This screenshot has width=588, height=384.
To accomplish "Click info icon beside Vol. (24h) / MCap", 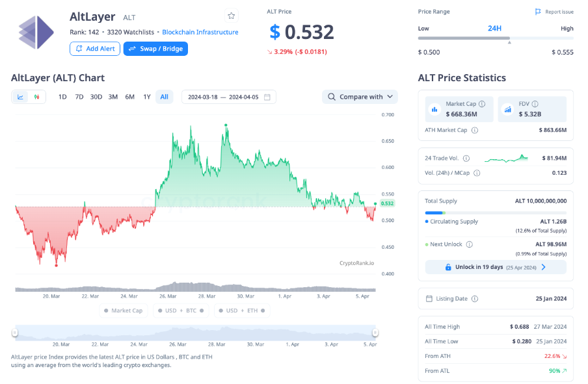I will (477, 173).
